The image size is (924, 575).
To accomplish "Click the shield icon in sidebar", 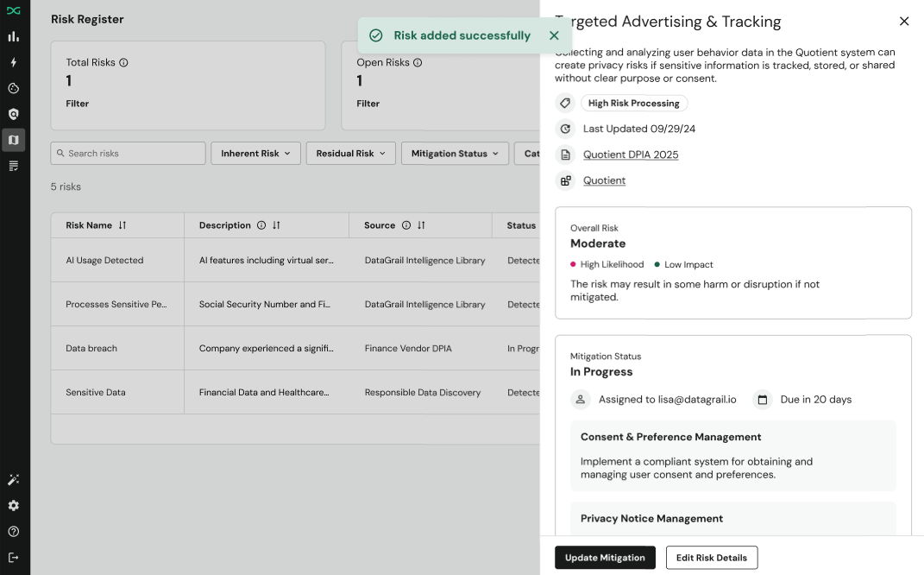I will 13,114.
